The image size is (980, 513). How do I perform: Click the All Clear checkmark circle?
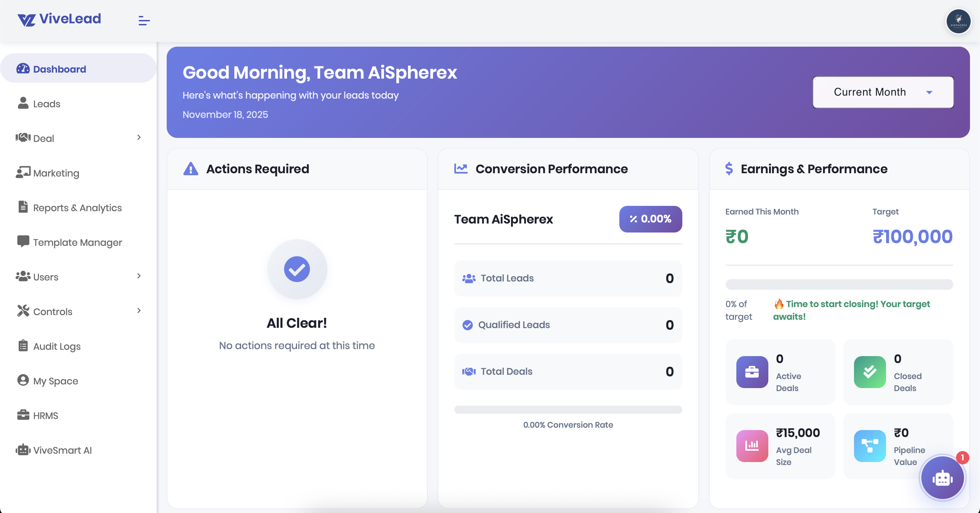coord(297,269)
